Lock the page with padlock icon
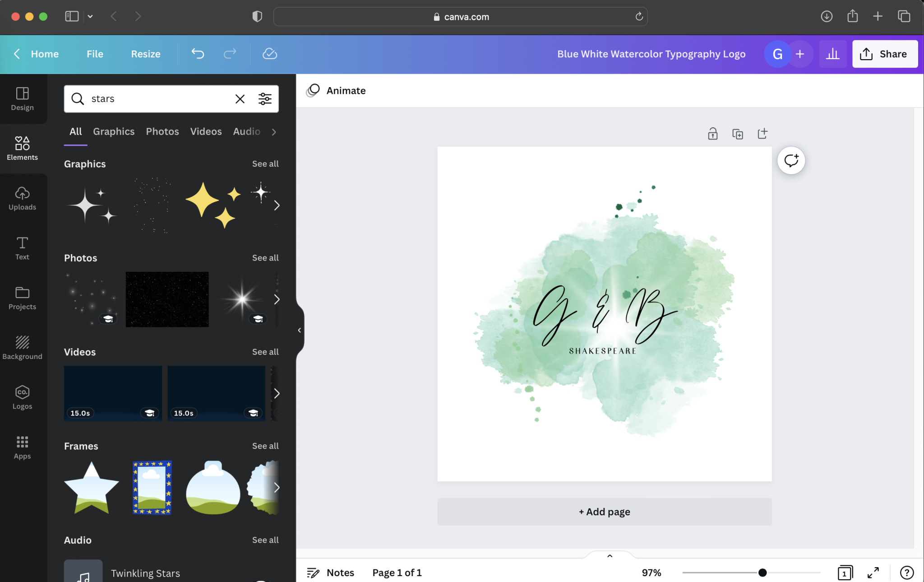924x582 pixels. (712, 134)
